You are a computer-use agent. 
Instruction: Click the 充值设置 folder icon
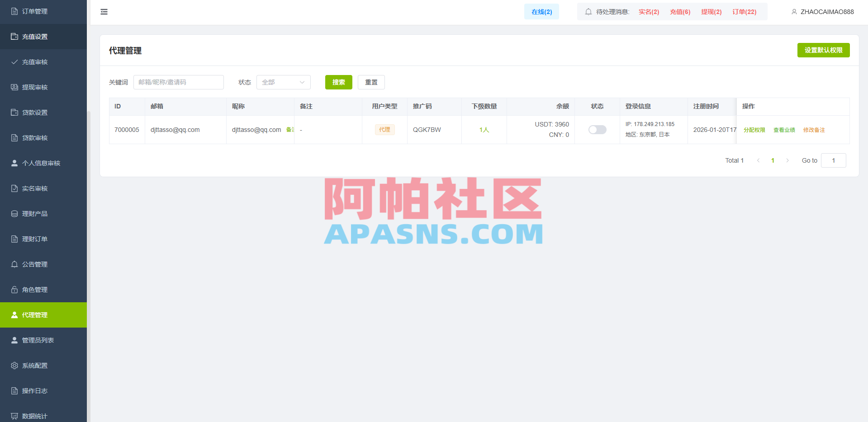pyautogui.click(x=14, y=37)
